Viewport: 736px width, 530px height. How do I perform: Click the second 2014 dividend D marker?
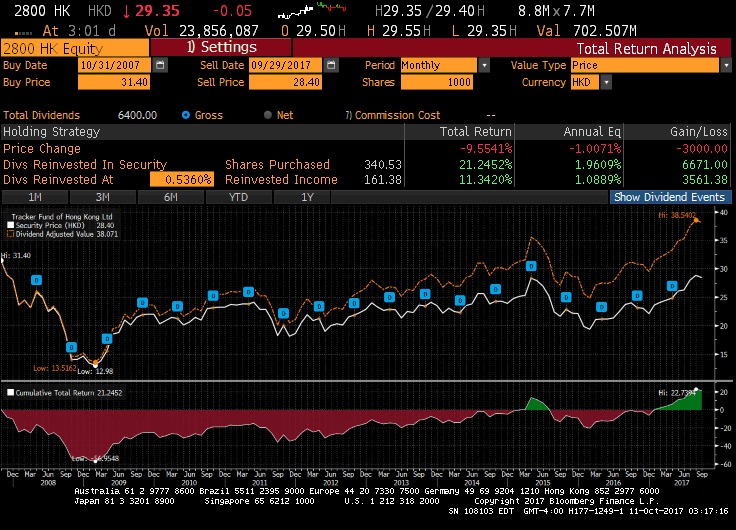pos(495,290)
